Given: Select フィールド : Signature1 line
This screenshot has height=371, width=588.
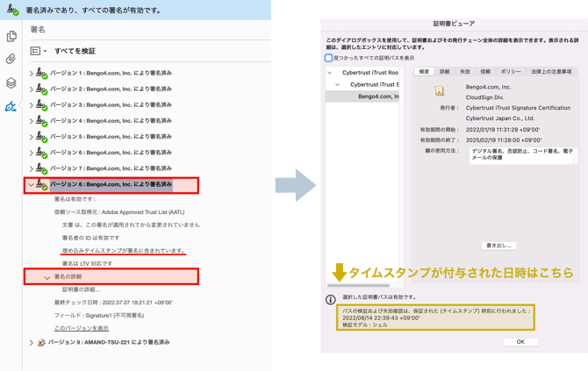Looking at the screenshot, I should 99,315.
